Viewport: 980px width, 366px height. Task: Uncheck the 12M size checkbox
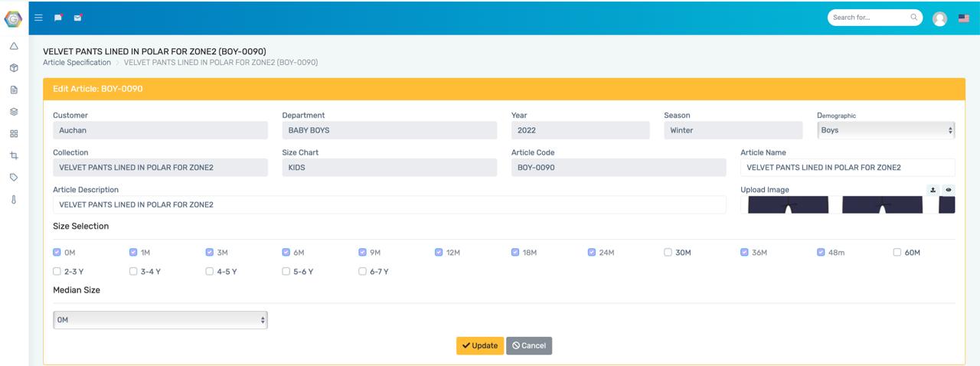coord(439,252)
